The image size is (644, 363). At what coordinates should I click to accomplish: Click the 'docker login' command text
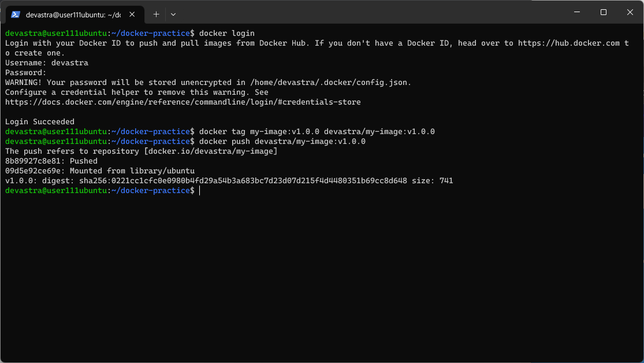pyautogui.click(x=227, y=34)
